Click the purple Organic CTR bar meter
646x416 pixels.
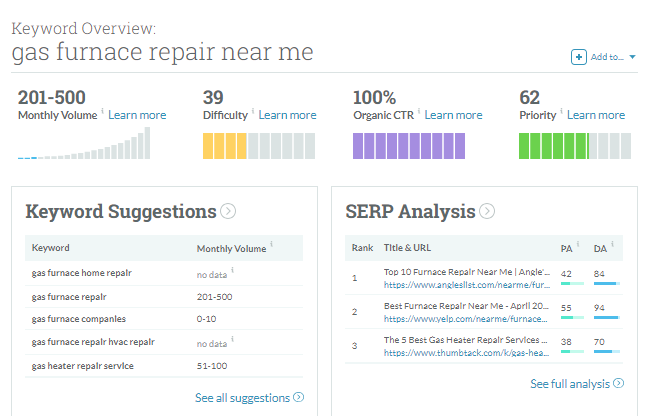pyautogui.click(x=409, y=146)
